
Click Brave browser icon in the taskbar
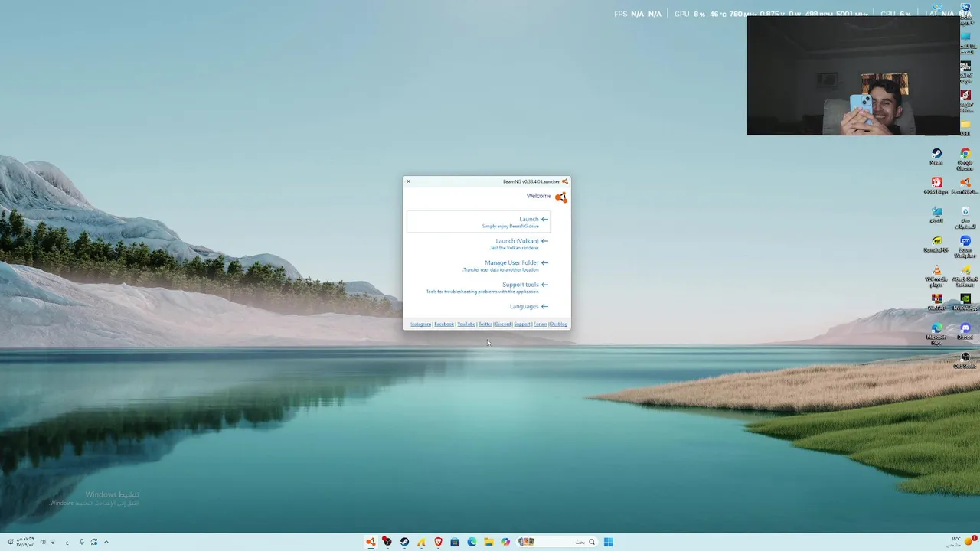[439, 542]
